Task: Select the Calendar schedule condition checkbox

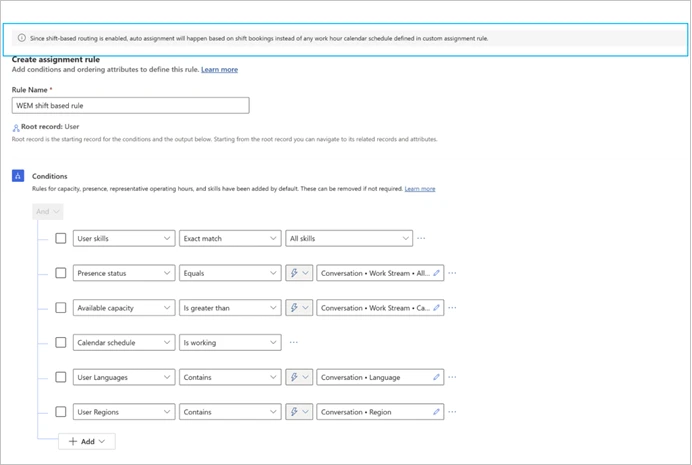Action: pyautogui.click(x=61, y=342)
